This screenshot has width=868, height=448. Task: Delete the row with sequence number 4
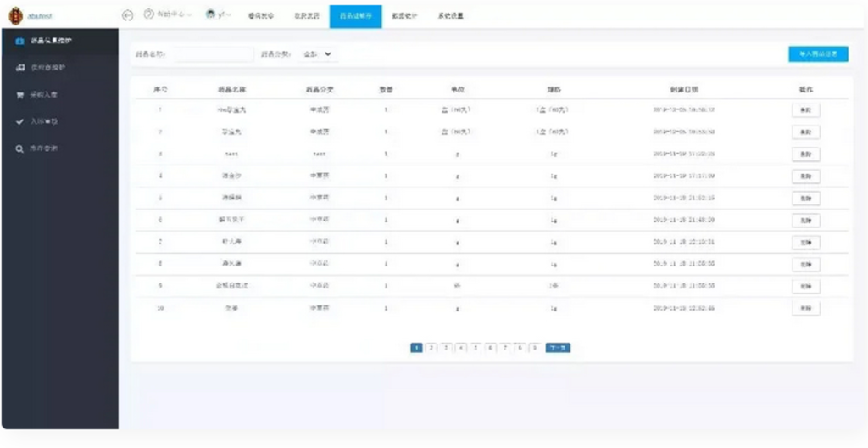806,176
